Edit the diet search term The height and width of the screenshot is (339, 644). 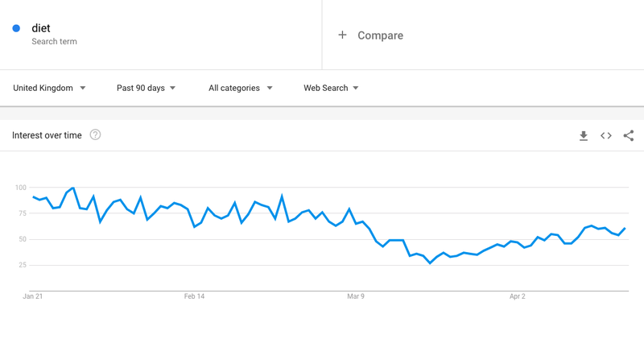(x=41, y=28)
